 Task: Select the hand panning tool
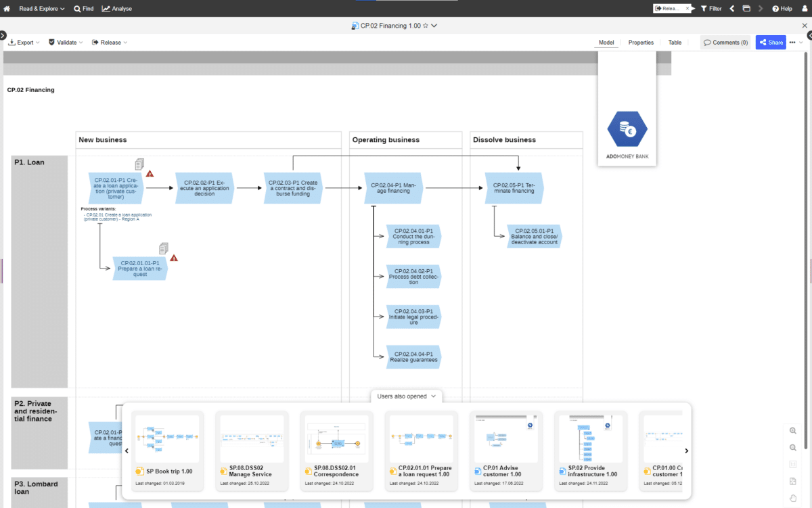[793, 497]
